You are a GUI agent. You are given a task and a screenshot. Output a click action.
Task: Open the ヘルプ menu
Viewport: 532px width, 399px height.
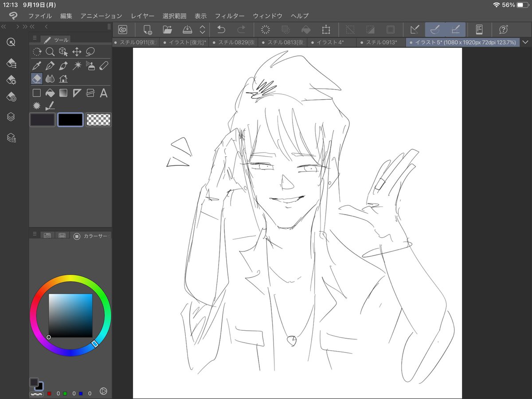[x=300, y=16]
